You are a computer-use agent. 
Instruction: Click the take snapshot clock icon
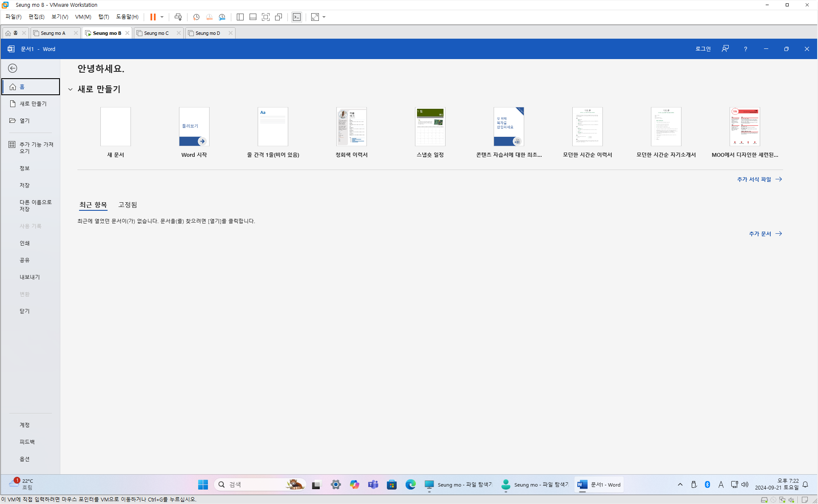[196, 17]
